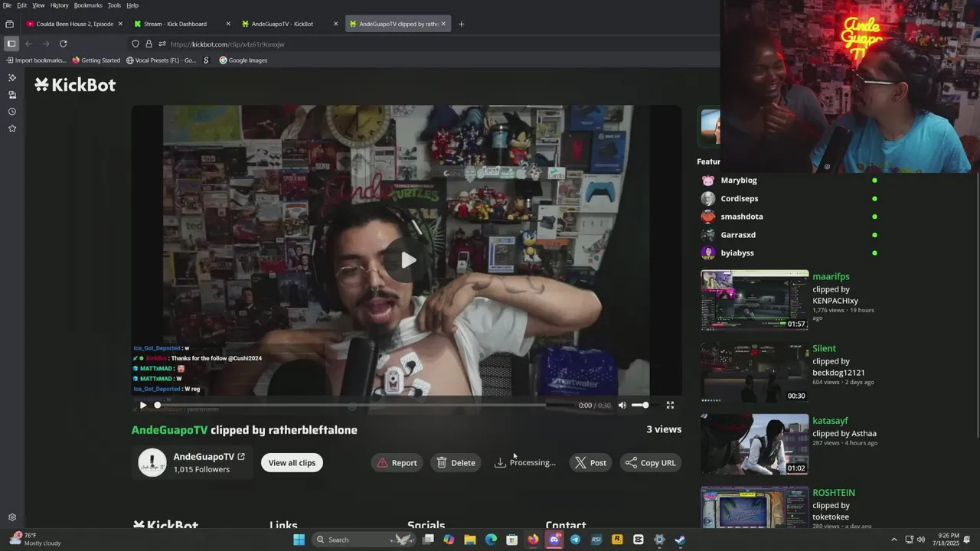
Task: Open the weather widget showing 76°F
Action: 34,540
